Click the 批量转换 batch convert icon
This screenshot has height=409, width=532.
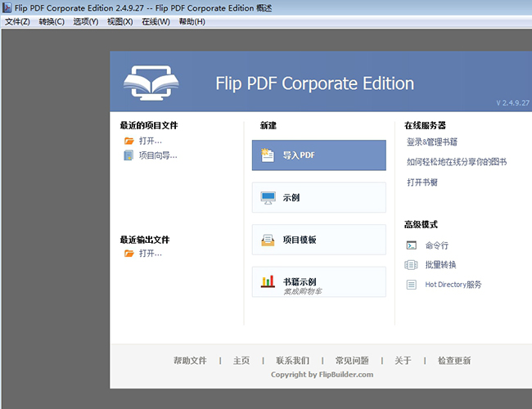tap(412, 265)
